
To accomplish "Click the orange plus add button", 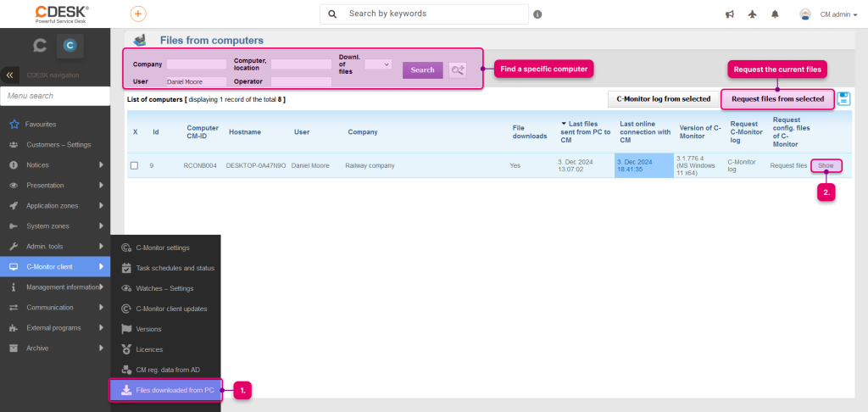I will click(x=138, y=14).
